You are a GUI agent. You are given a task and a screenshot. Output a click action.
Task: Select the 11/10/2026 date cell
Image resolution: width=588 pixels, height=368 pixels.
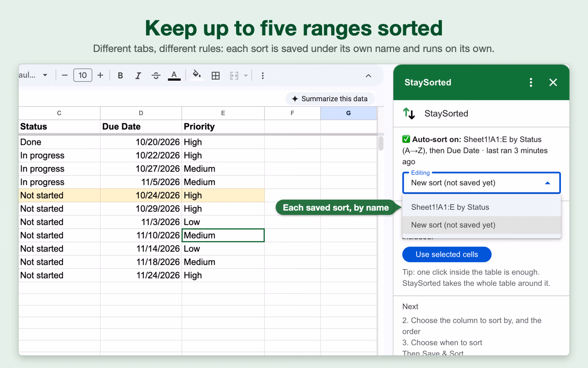point(141,236)
